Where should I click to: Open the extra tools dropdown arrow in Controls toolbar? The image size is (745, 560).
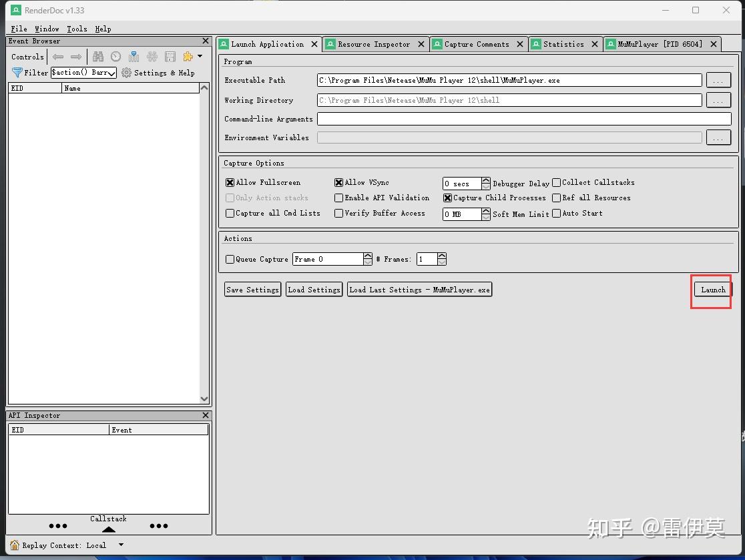coord(199,57)
